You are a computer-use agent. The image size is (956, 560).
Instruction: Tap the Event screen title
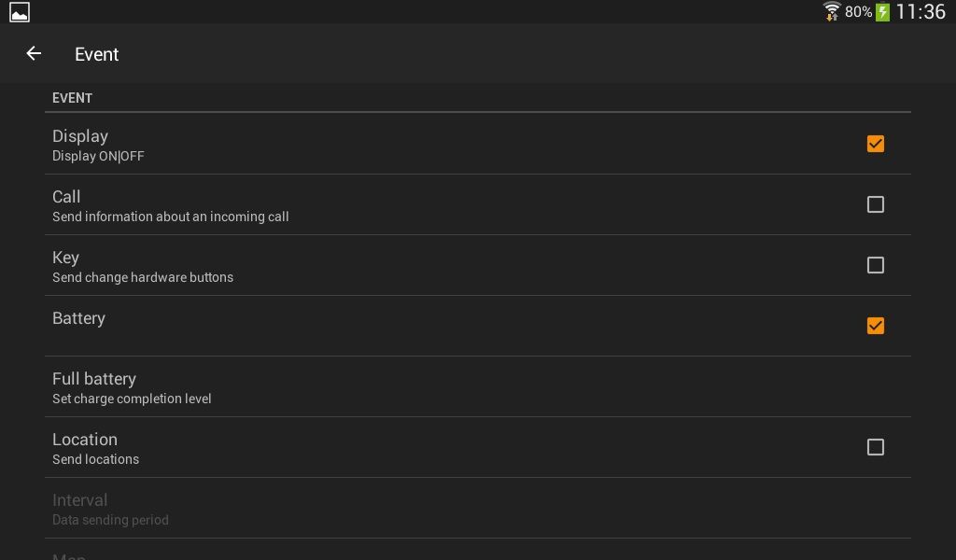pos(97,54)
